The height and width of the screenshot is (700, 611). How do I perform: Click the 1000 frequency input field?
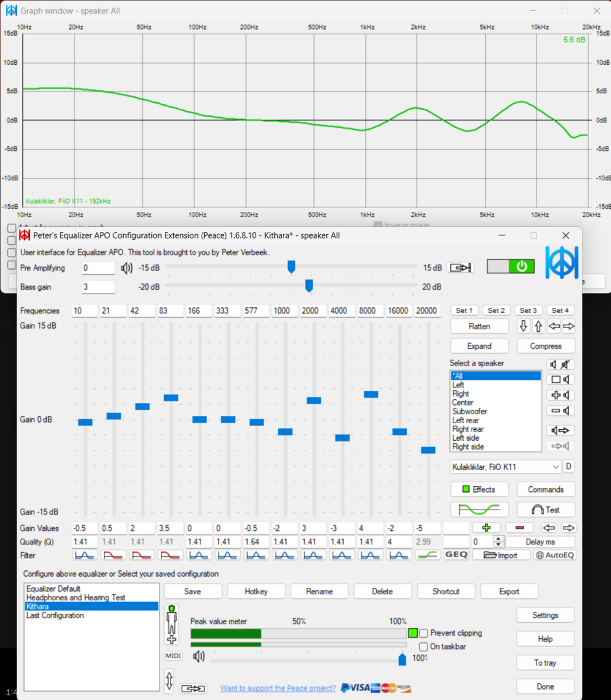(285, 310)
